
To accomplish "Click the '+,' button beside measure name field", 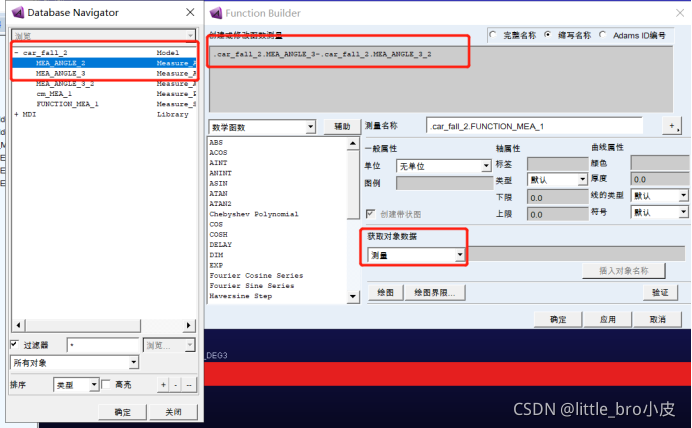I will (673, 126).
